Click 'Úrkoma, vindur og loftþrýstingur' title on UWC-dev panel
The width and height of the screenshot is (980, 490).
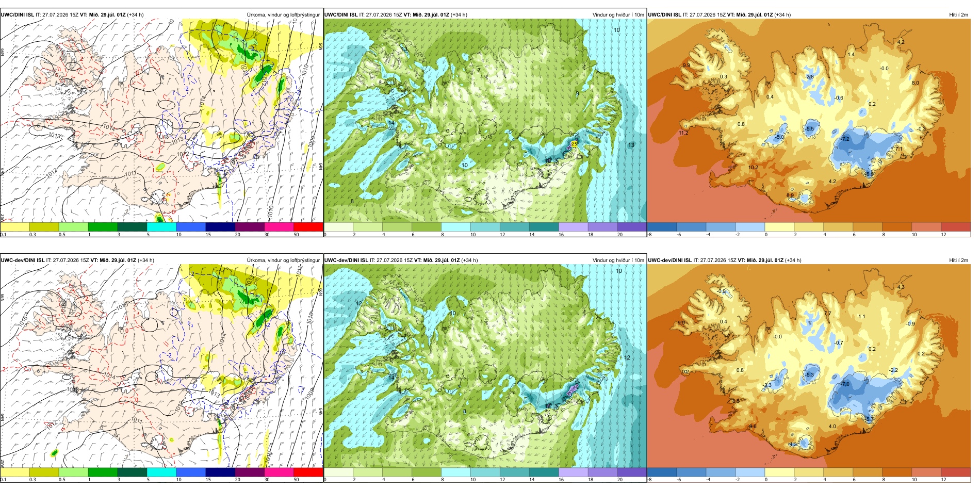point(283,260)
